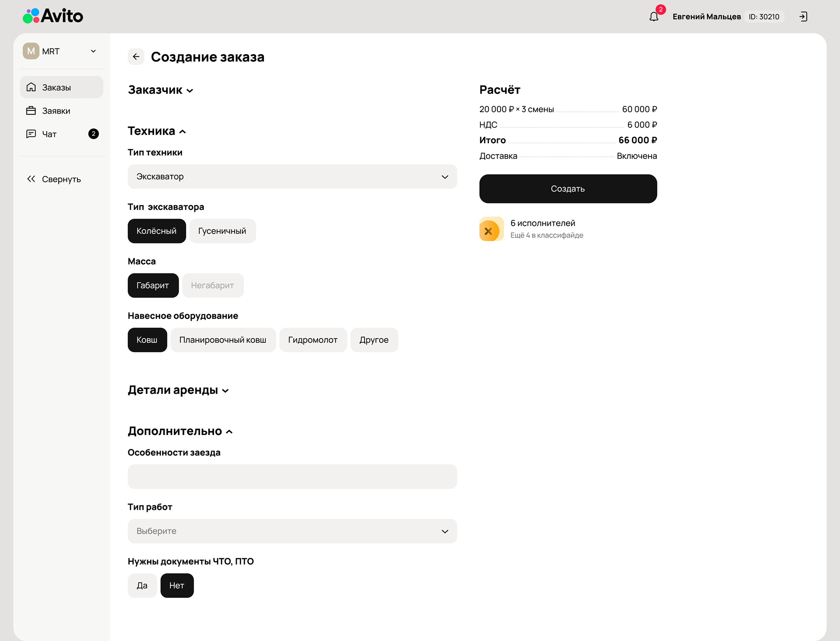Go to Заказы in sidebar
The image size is (840, 641).
pyautogui.click(x=56, y=87)
